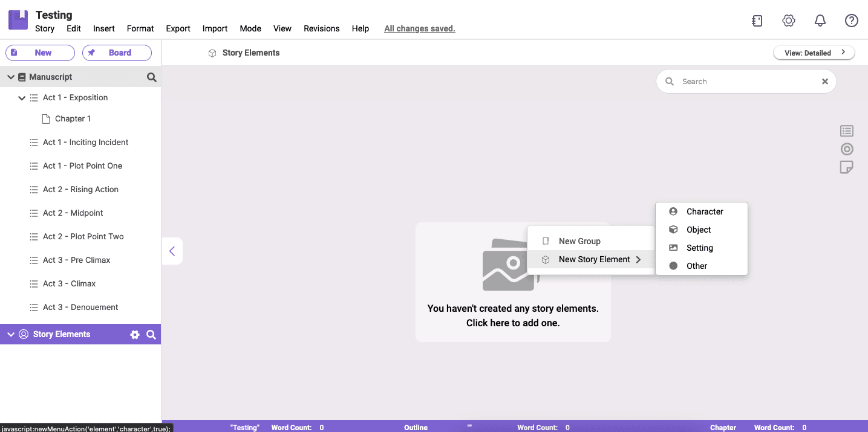Click the New Story Element cube icon
The height and width of the screenshot is (432, 868).
[546, 259]
